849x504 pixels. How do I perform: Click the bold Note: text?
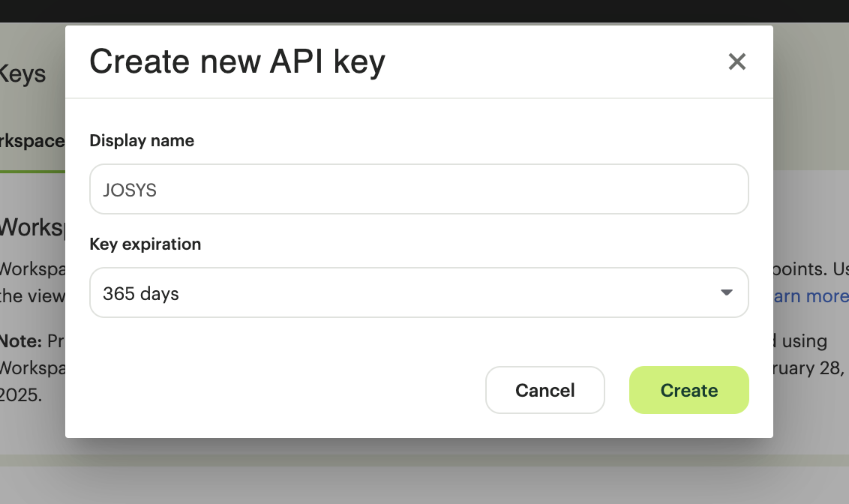pos(21,341)
